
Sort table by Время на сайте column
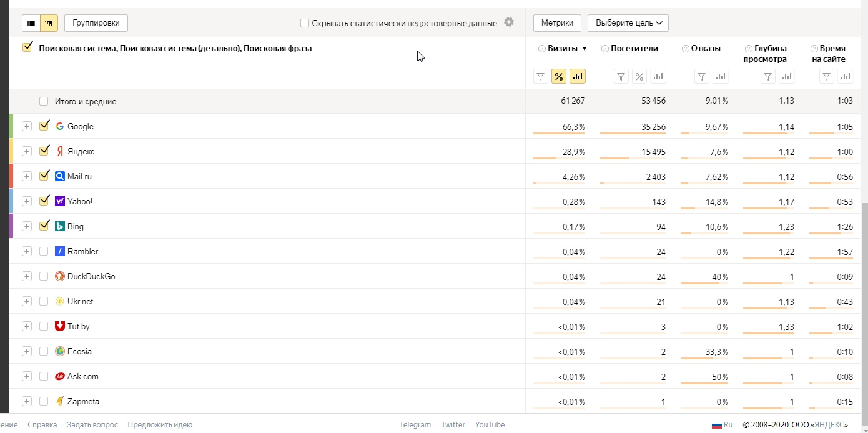[x=829, y=54]
